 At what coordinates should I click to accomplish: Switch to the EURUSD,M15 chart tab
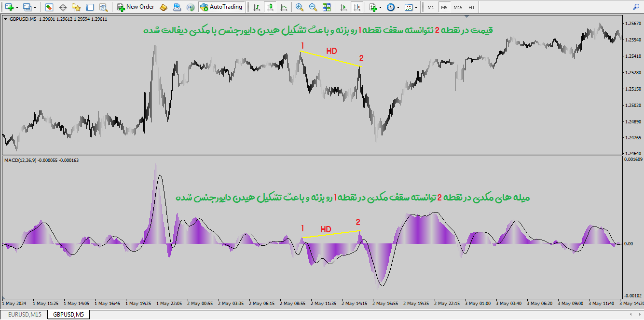[x=25, y=315]
